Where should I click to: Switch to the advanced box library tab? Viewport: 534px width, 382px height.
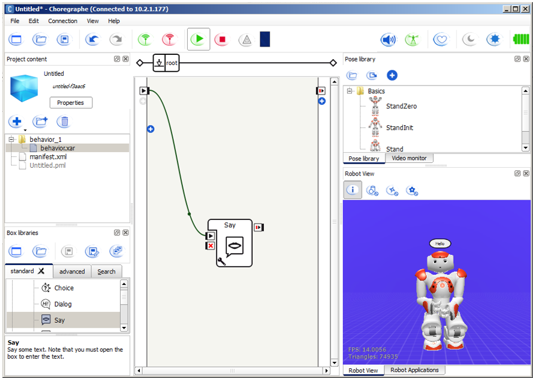72,271
